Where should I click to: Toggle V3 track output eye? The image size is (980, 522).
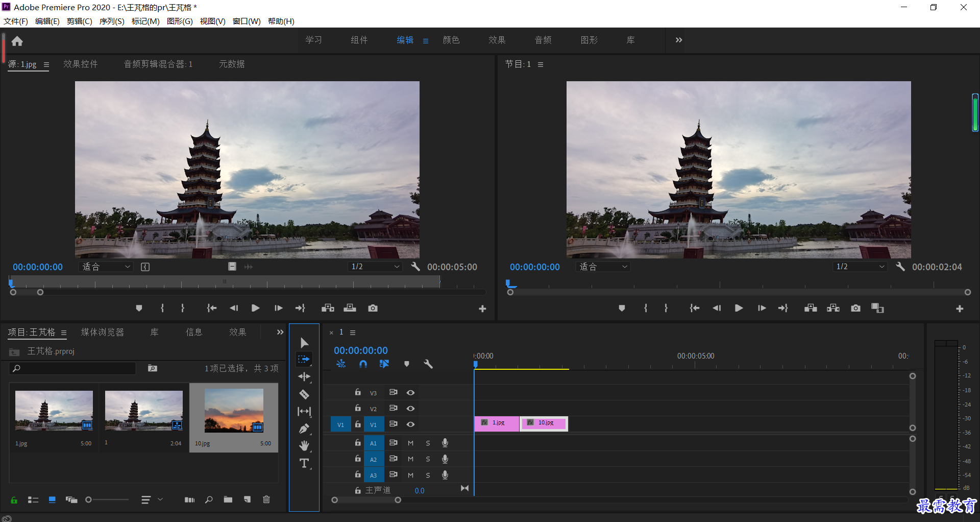(x=410, y=393)
